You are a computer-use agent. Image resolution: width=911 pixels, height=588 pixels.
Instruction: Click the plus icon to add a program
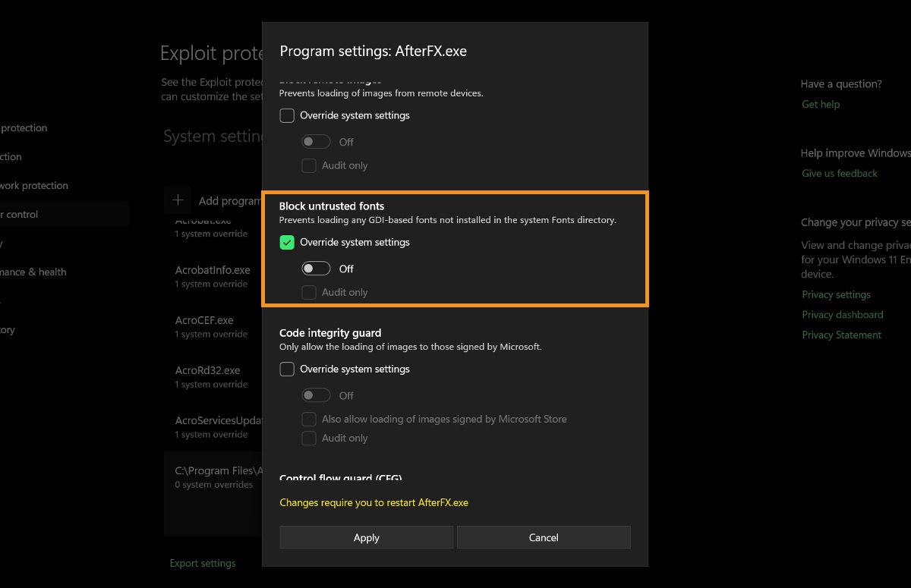(178, 200)
